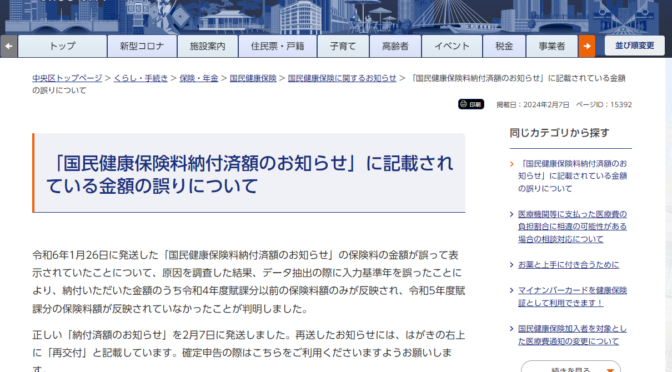The image size is (672, 372).
Task: Follow the 国民健康保険に関するお知らせ breadcrumb link
Action: [342, 78]
